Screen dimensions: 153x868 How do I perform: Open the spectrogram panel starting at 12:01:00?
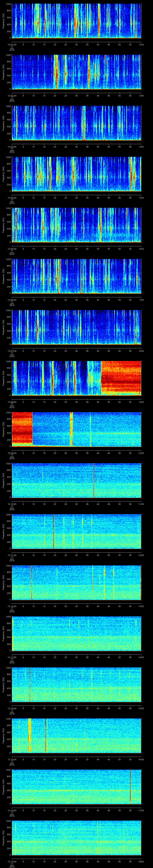click(x=76, y=21)
